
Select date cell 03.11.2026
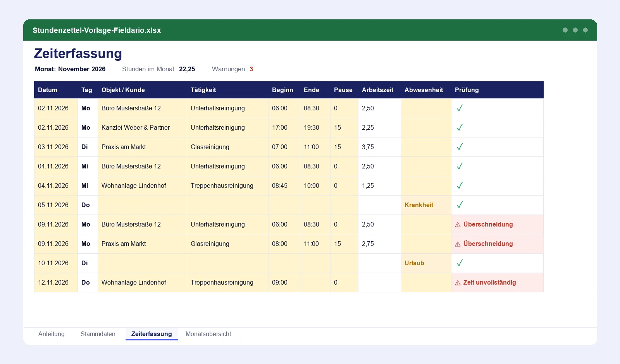(56, 147)
